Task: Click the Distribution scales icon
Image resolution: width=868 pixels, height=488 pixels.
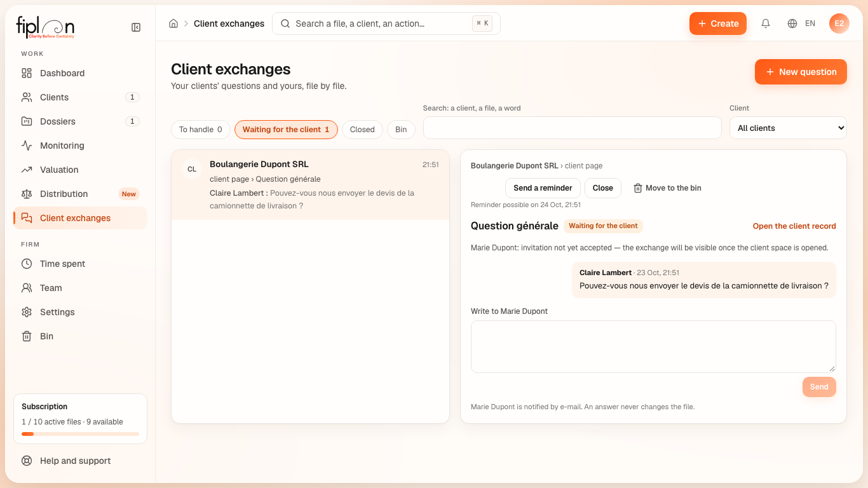Action: tap(27, 194)
